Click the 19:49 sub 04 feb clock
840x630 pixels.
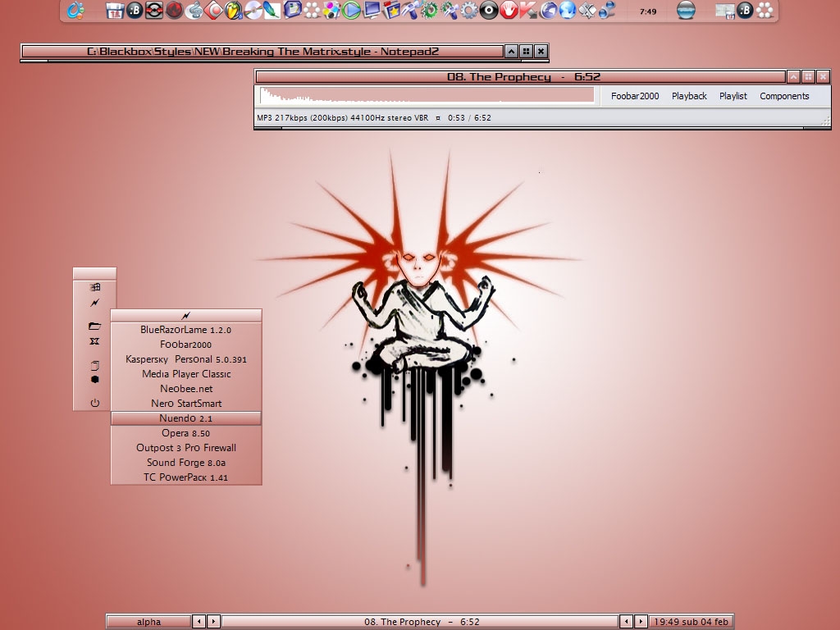tap(691, 622)
